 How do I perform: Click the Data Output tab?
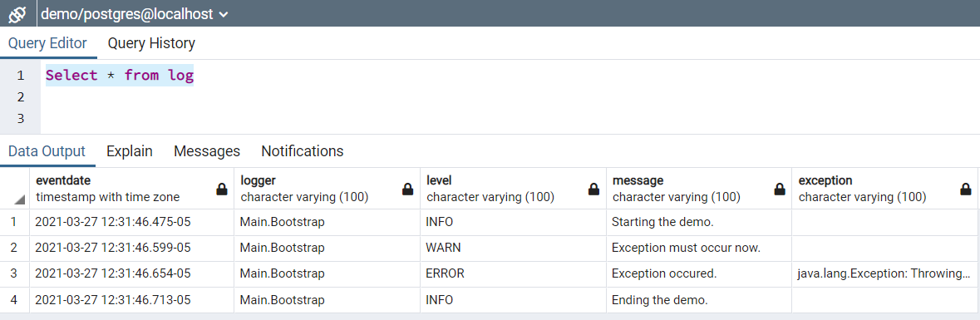(x=47, y=151)
